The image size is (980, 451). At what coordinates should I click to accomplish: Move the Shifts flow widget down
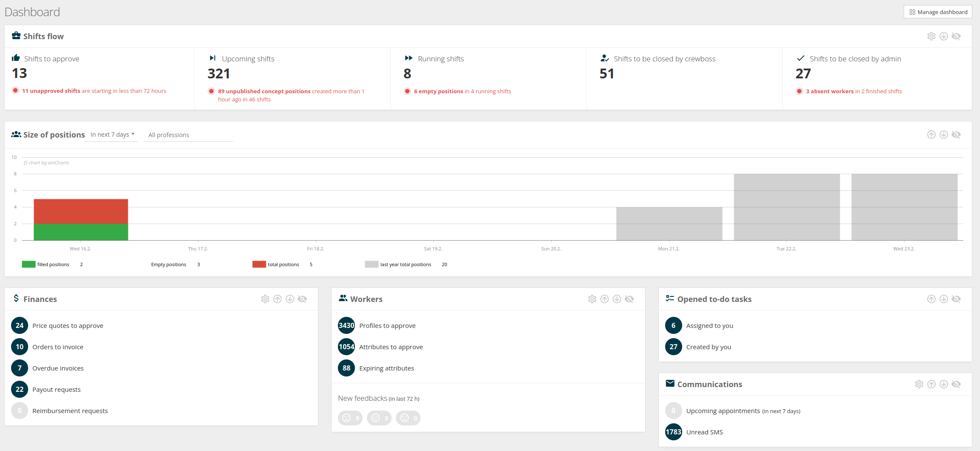click(x=944, y=36)
